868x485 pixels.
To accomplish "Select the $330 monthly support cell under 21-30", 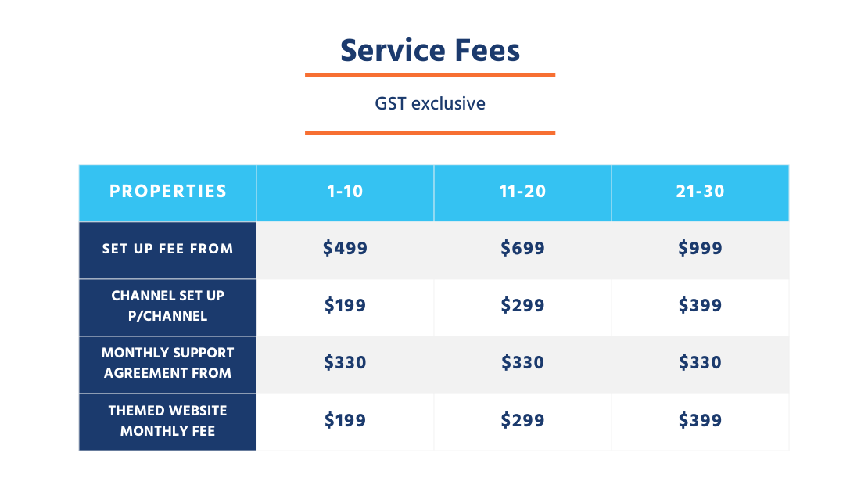I will 701,363.
